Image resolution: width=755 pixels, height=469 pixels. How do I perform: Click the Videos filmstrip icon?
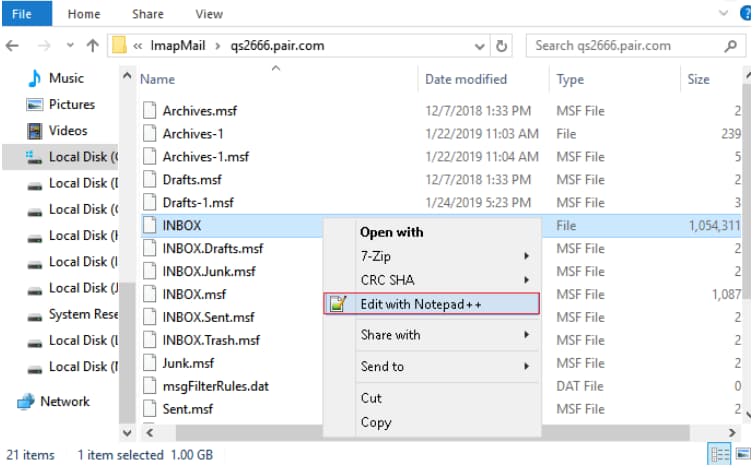tap(35, 130)
